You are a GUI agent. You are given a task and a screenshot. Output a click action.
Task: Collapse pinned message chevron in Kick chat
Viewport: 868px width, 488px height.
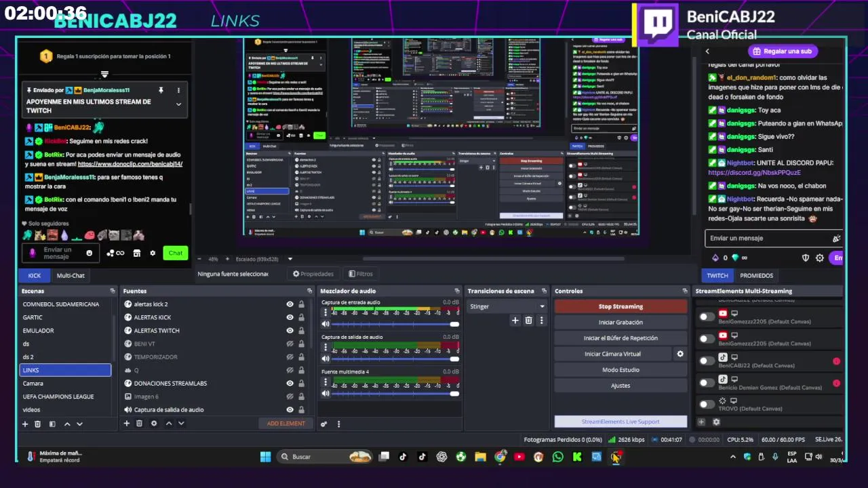point(178,104)
